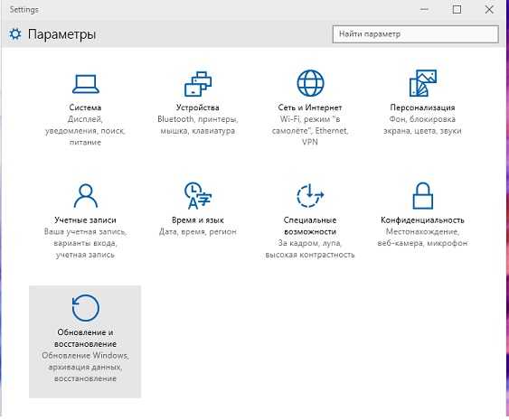Image resolution: width=509 pixels, height=420 pixels.
Task: Open the Конфиденциальность lock icon
Action: tap(422, 196)
